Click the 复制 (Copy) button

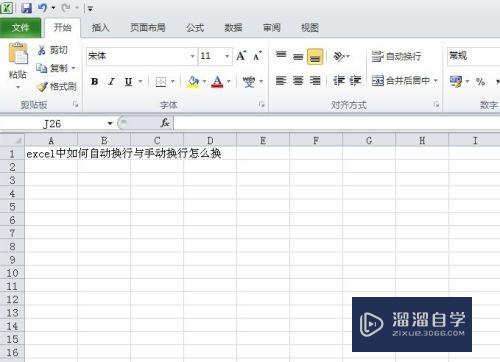[52, 68]
